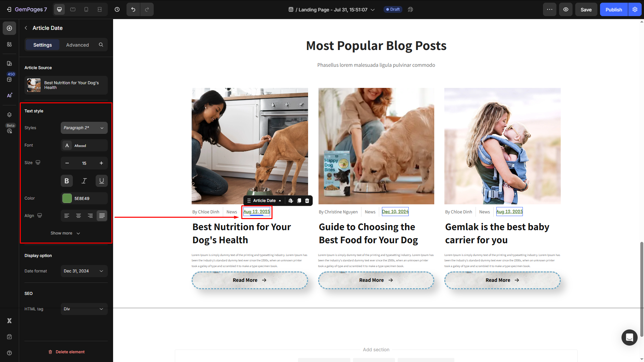Toggle bold text formatting
The height and width of the screenshot is (362, 644).
pos(67,181)
